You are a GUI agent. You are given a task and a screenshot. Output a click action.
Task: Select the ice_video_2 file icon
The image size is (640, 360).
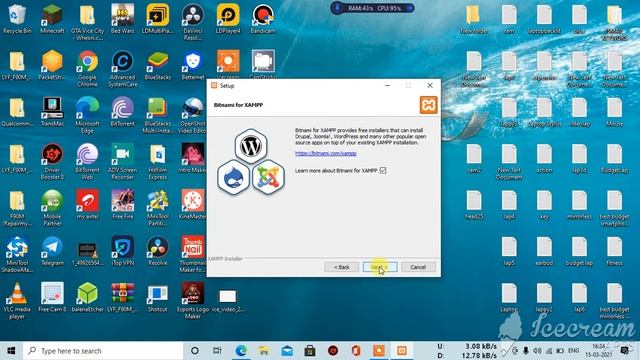click(x=228, y=300)
